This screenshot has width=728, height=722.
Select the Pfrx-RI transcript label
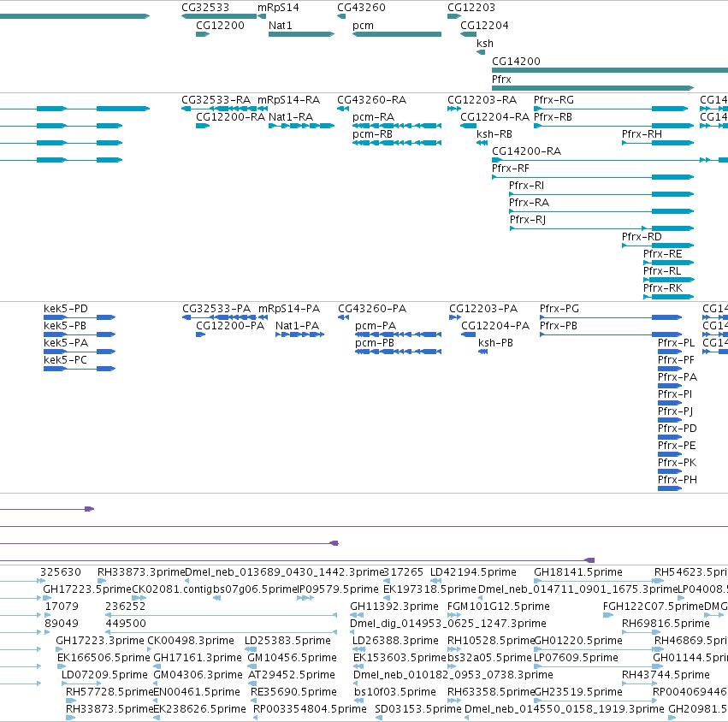(x=526, y=186)
